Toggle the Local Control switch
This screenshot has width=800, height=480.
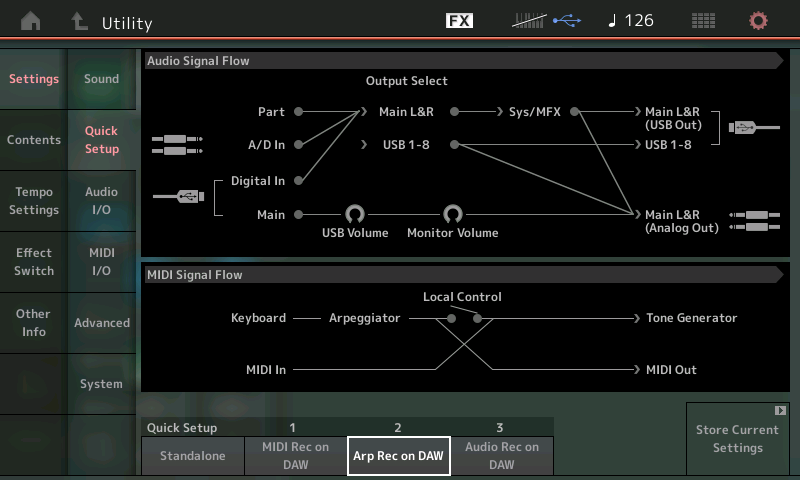(x=464, y=316)
